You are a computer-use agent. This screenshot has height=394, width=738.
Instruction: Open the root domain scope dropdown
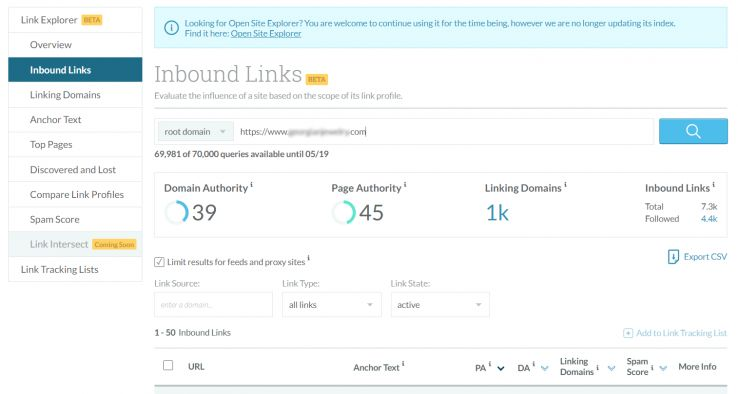(195, 132)
